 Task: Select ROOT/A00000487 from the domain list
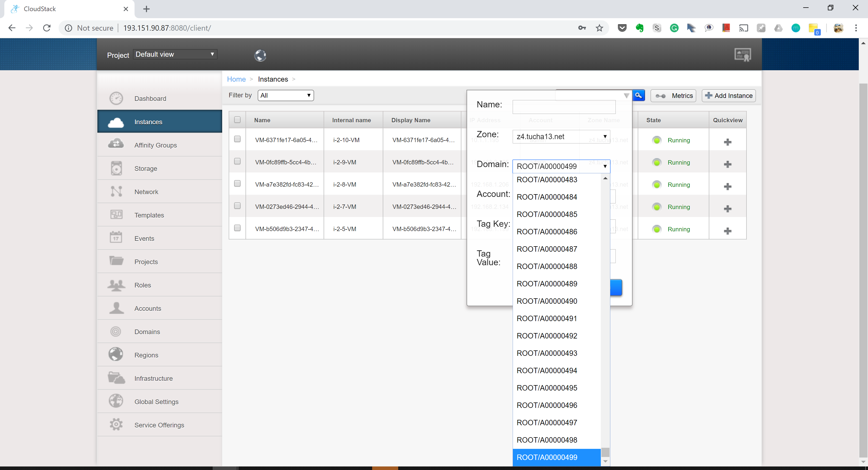point(557,249)
